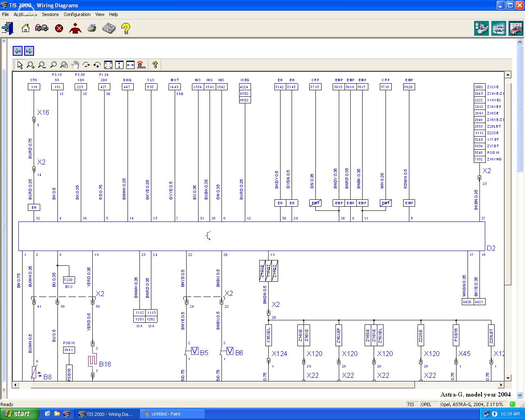Click reference box 131 under F3.13

click(57, 87)
